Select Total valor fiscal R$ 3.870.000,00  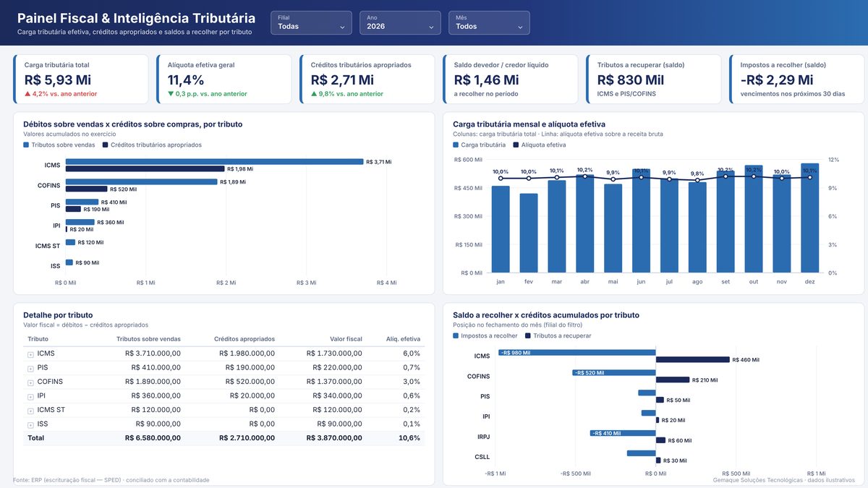click(334, 438)
